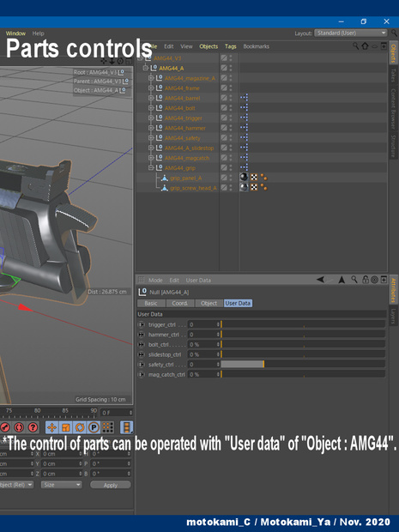Select the Move tool icon in bottom toolbar
The width and height of the screenshot is (399, 532).
[51, 427]
